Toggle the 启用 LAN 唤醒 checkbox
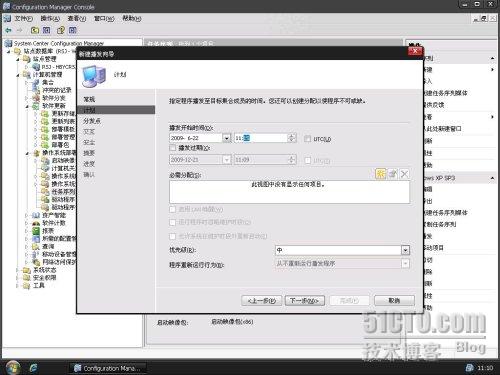 tap(173, 209)
